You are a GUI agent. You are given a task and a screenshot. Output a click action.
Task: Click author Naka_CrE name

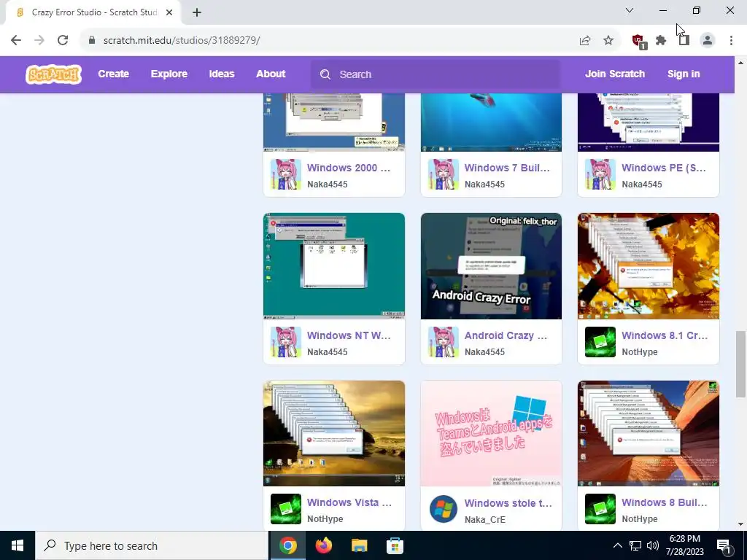coord(484,519)
